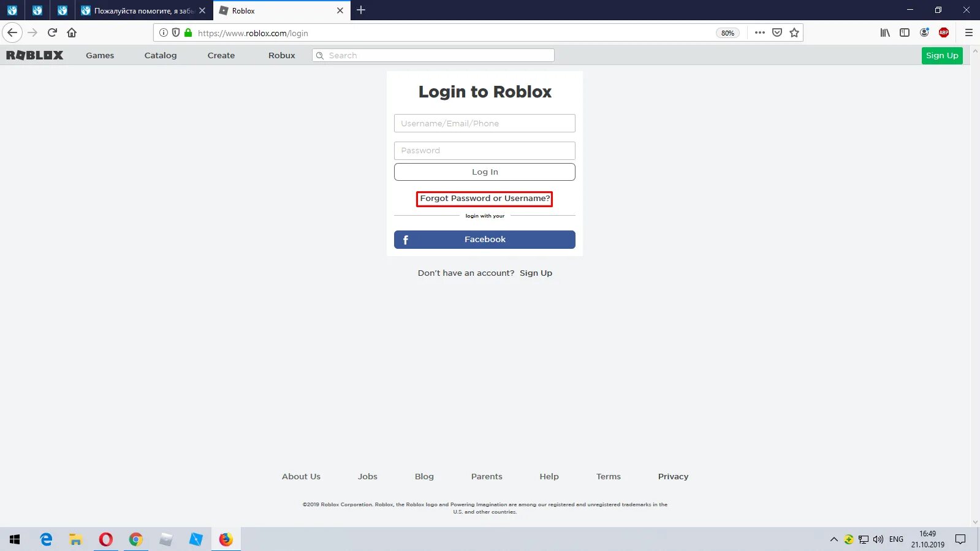Screen dimensions: 980x551
Task: Switch to the second pinned tab
Action: [37, 10]
